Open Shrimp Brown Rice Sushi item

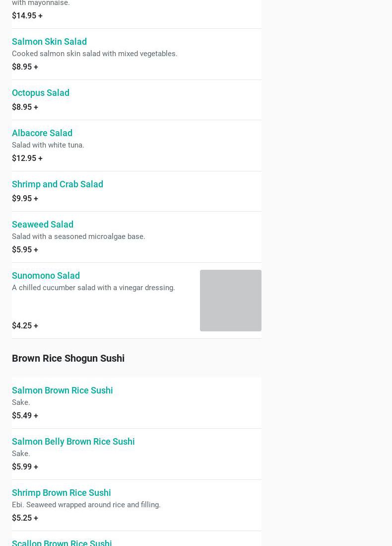[61, 492]
